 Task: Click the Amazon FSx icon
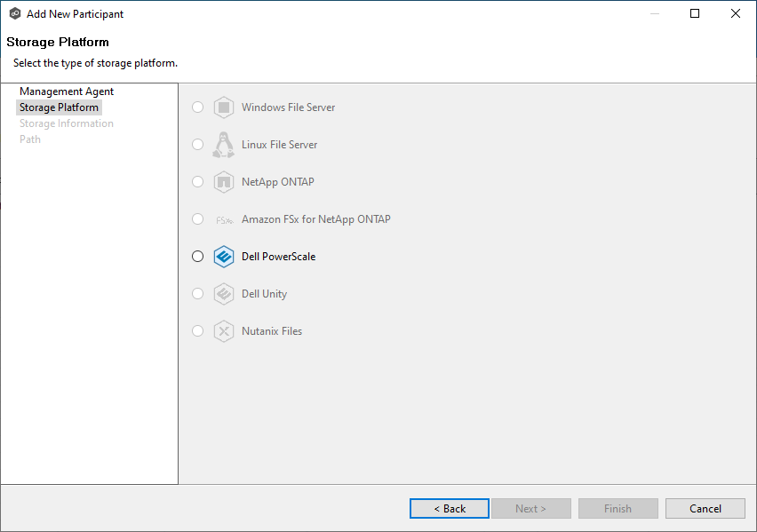click(223, 219)
